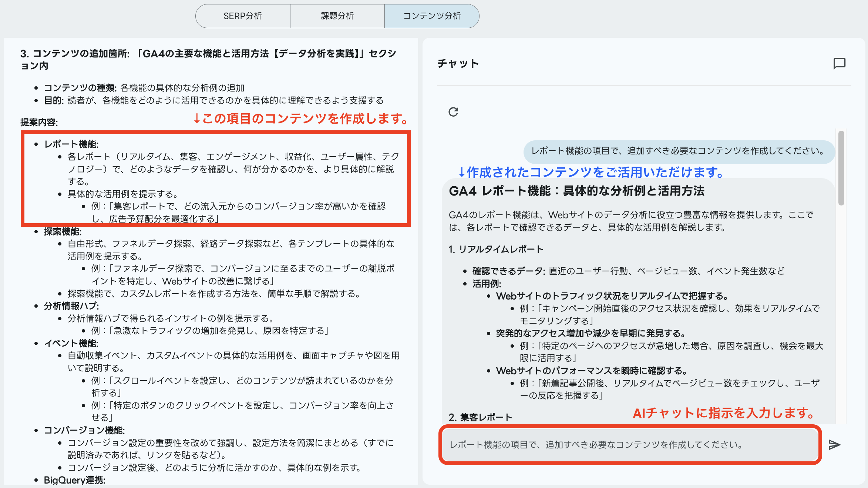Image resolution: width=868 pixels, height=488 pixels.
Task: Click bold line Webサイトのトラフィック状況をリアルタイムで把握する
Action: tap(612, 296)
